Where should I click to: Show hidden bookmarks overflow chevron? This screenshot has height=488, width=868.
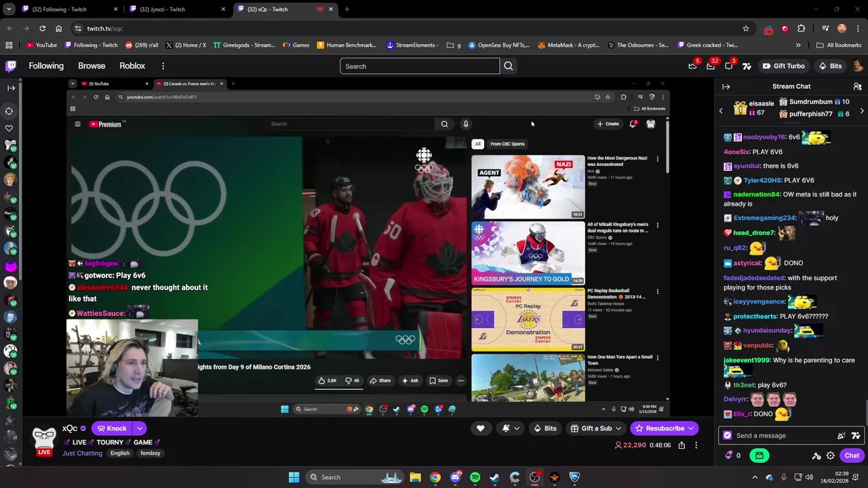(x=798, y=45)
